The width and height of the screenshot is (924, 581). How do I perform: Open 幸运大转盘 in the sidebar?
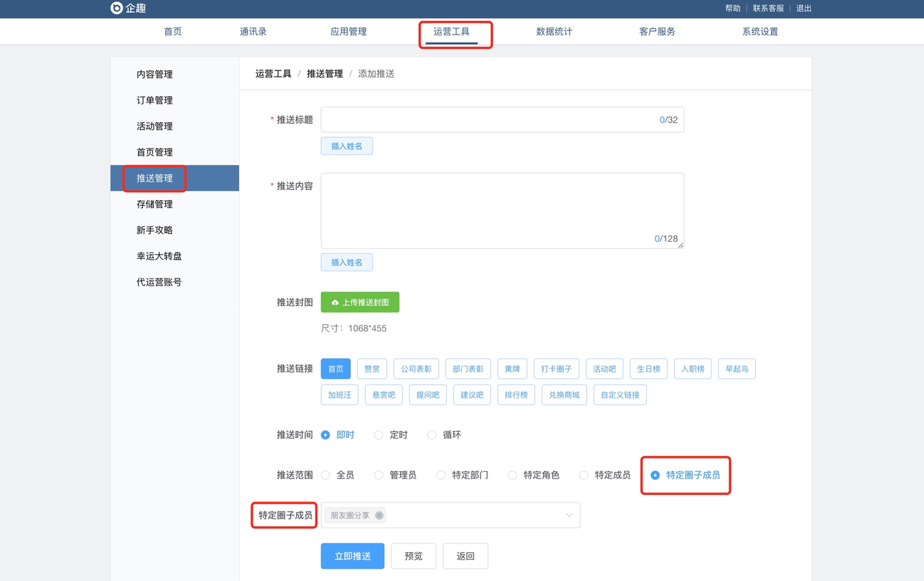(x=175, y=256)
